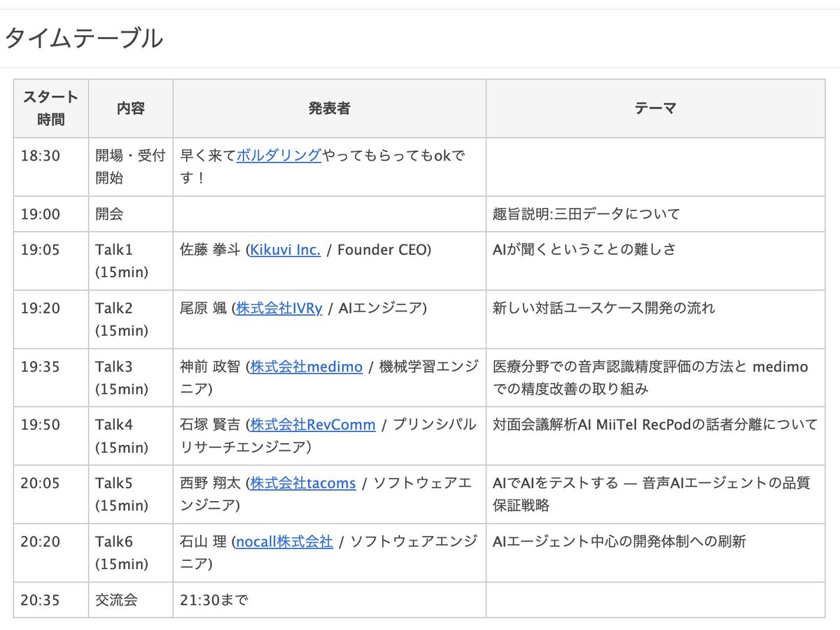The height and width of the screenshot is (630, 840).
Task: Select the 開会 content cell
Action: pos(110,214)
